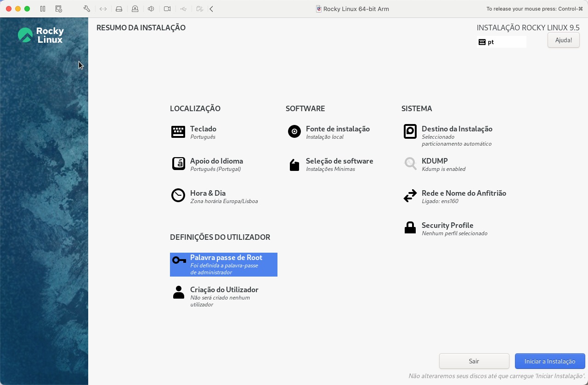Open Fonte de instalação disc icon
Screen dimensions: 588x385
tap(294, 132)
